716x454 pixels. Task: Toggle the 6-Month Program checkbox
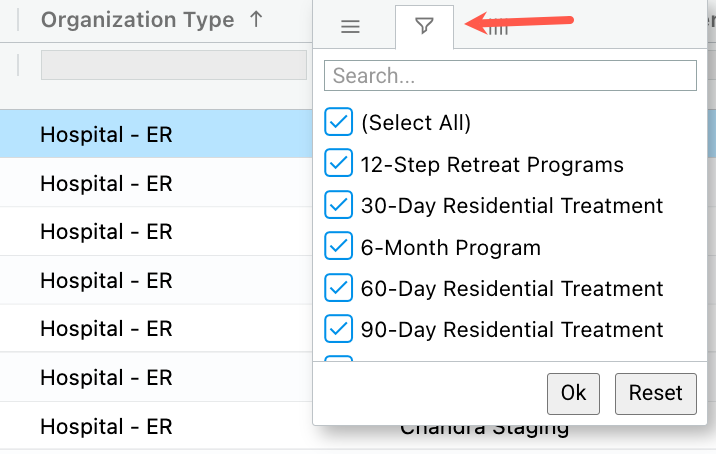[x=339, y=247]
